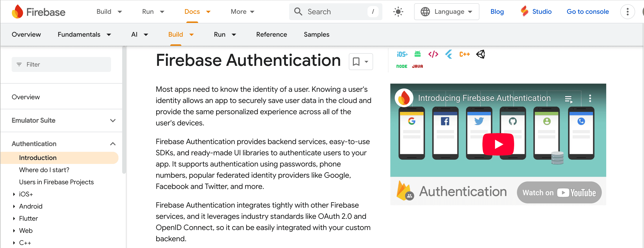The height and width of the screenshot is (248, 644).
Task: Click the sidebar Filter input field
Action: (x=61, y=65)
